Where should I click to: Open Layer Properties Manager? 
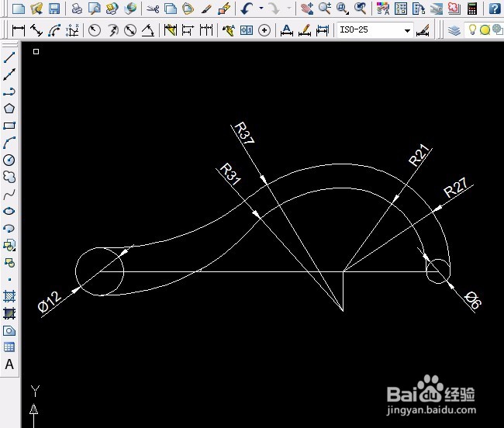pyautogui.click(x=454, y=30)
